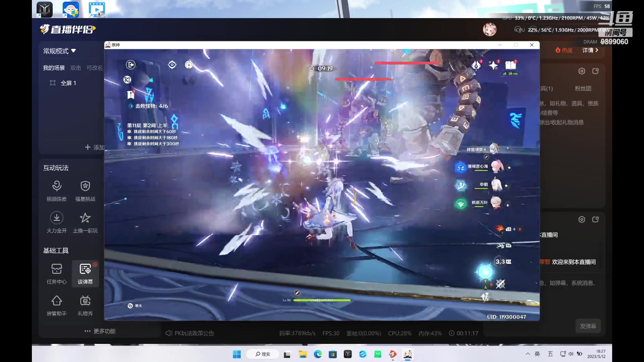This screenshot has width=644, height=362.
Task: Open the 房管助手 room manager tool
Action: [x=57, y=305]
